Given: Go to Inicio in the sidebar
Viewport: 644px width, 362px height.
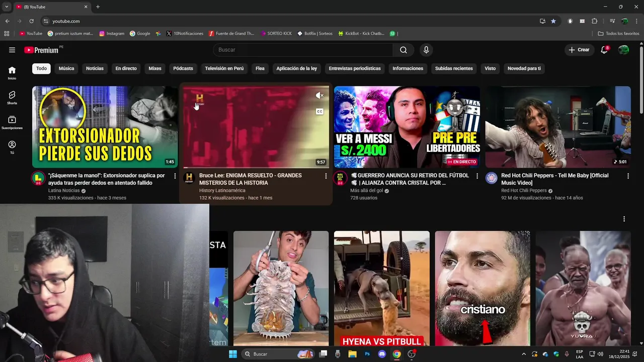Looking at the screenshot, I should (12, 73).
